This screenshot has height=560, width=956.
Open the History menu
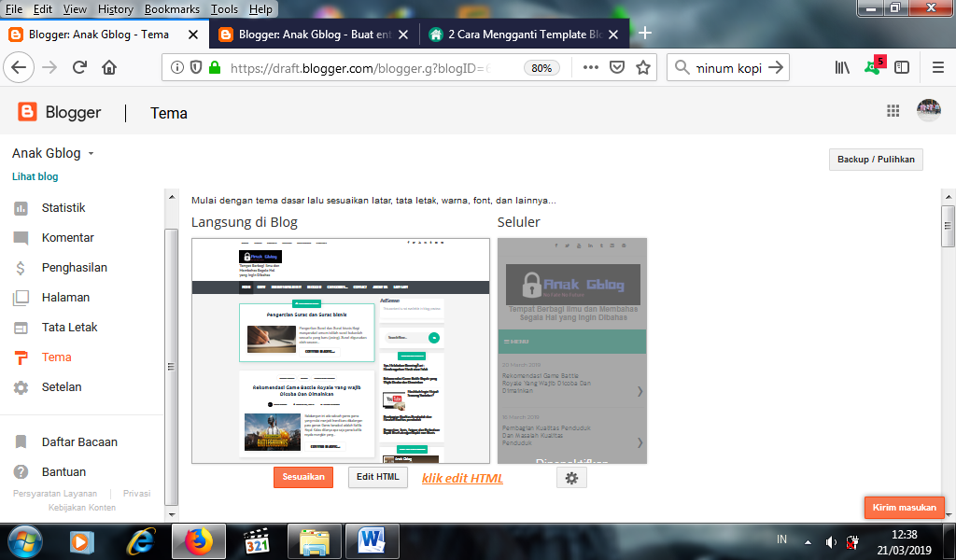click(115, 9)
